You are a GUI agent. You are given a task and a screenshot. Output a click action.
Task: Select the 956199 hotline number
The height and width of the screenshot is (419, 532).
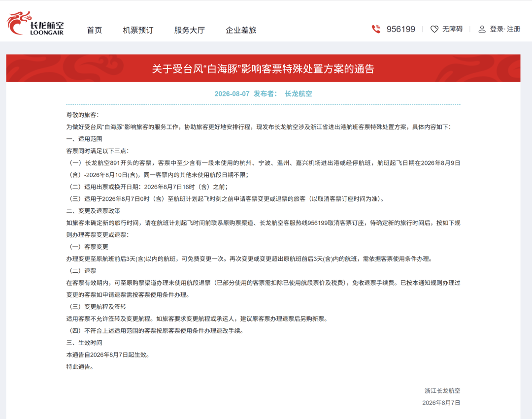(x=400, y=29)
